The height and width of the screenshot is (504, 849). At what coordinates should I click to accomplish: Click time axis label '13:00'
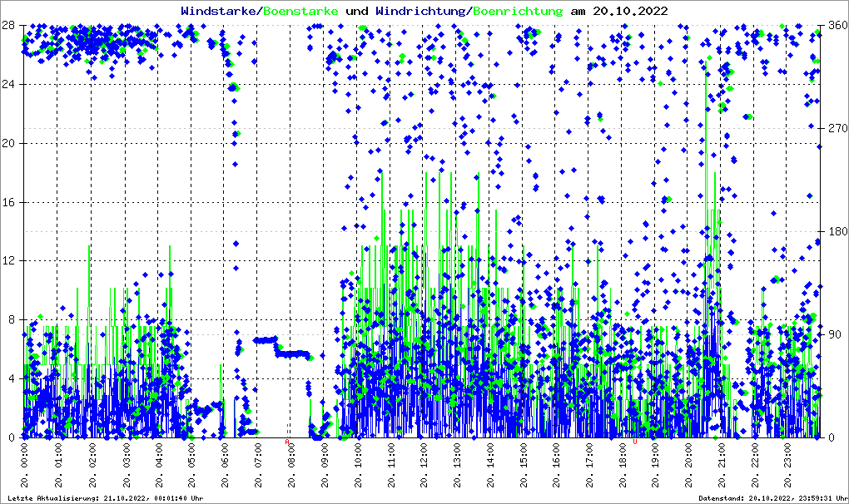point(458,457)
